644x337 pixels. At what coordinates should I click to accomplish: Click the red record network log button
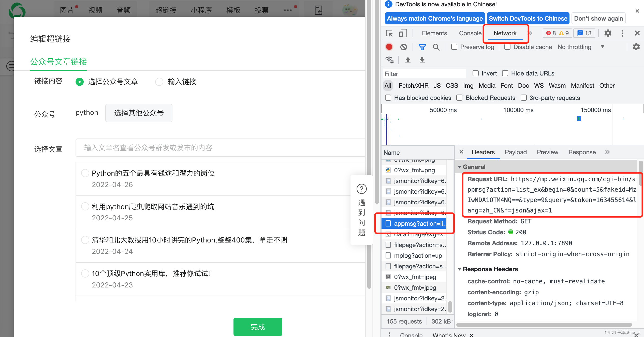coord(389,47)
